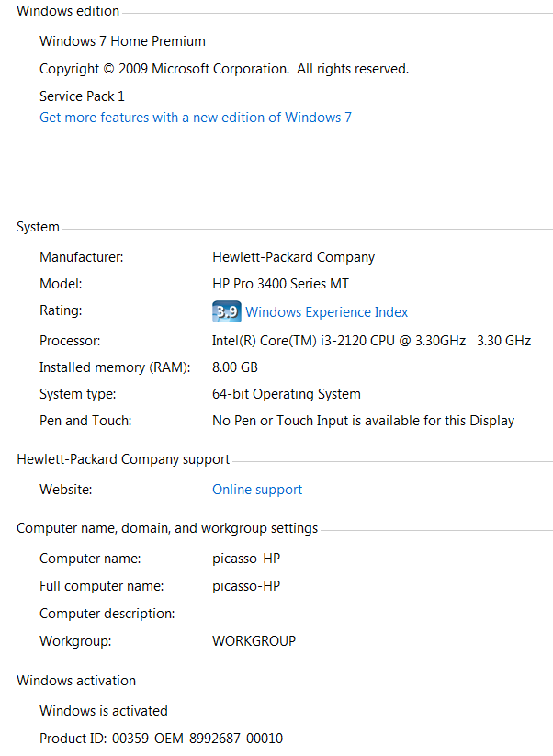Screen dimensions: 553x756
Task: Click the Windows edition section heading
Action: coord(68,12)
